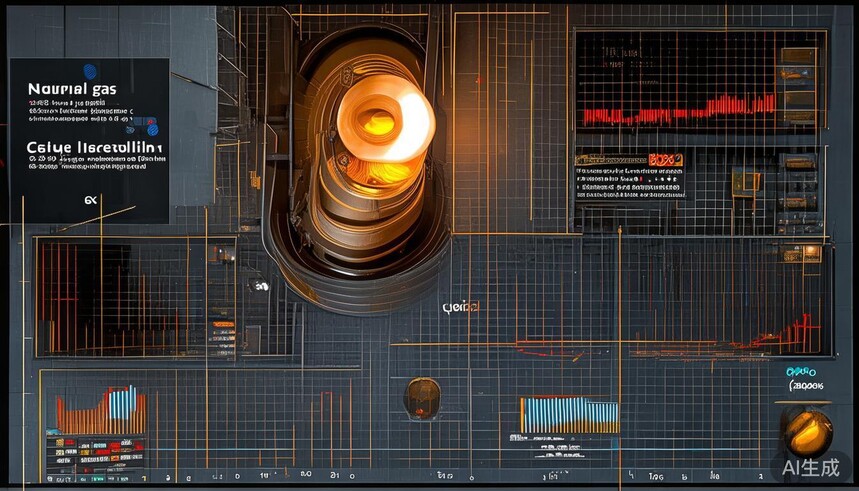The height and width of the screenshot is (491, 859).
Task: Click the center label below the burner
Action: (460, 307)
